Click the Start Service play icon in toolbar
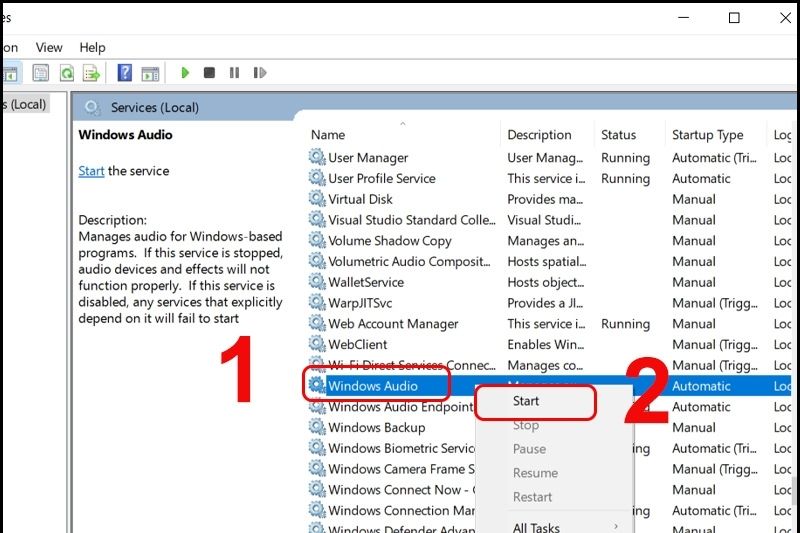Image resolution: width=800 pixels, height=533 pixels. click(x=185, y=73)
